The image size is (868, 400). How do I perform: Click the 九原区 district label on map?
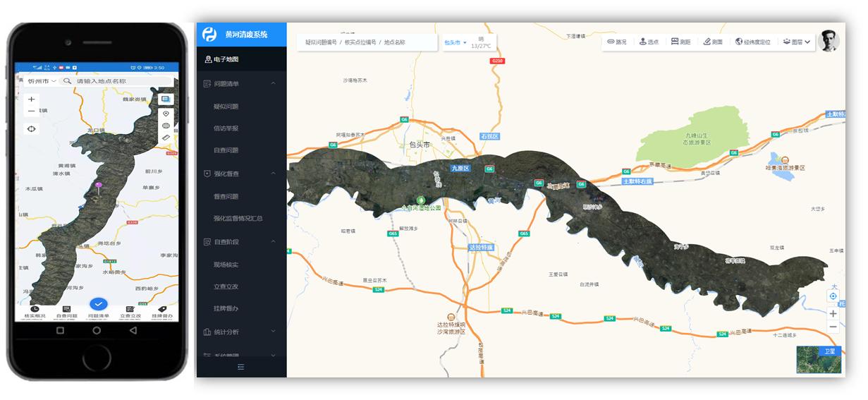click(x=460, y=169)
